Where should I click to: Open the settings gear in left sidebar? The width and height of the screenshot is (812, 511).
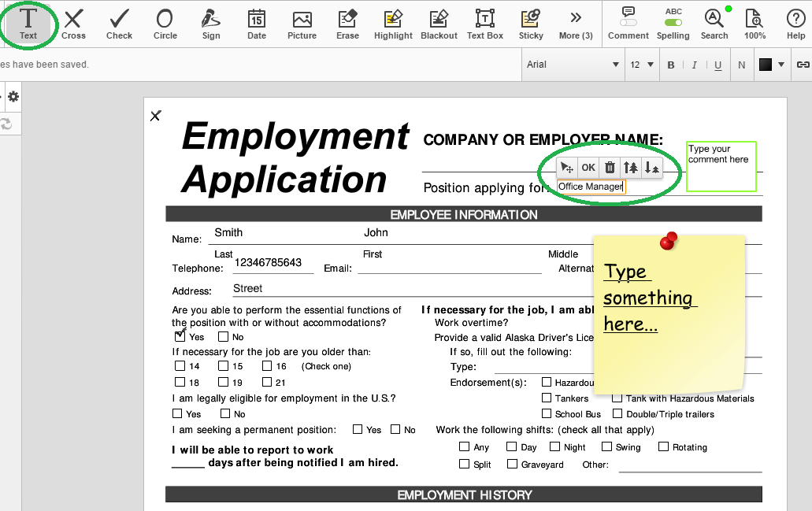coord(13,96)
